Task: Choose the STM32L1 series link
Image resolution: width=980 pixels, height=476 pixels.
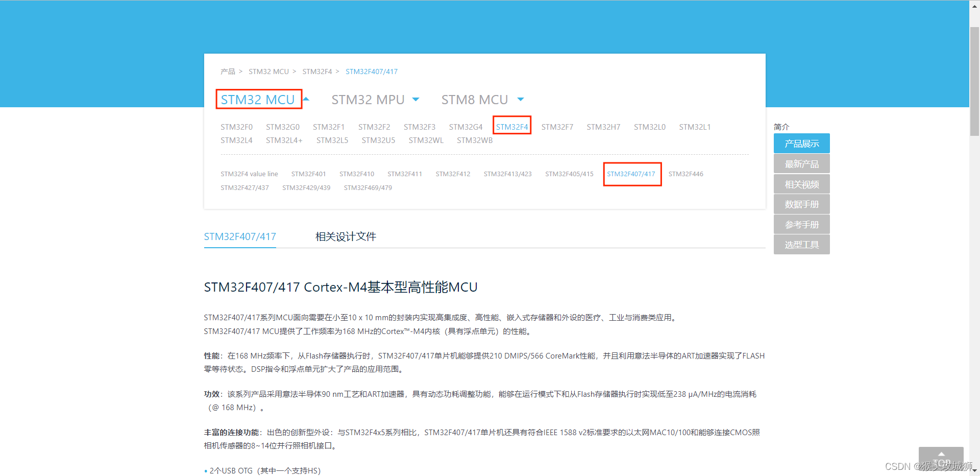Action: click(695, 127)
